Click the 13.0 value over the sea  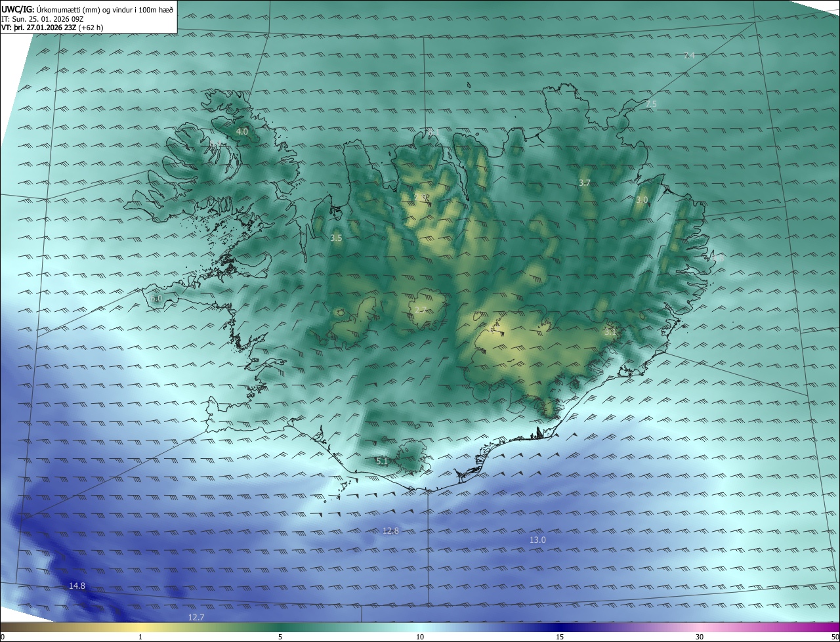tap(537, 540)
